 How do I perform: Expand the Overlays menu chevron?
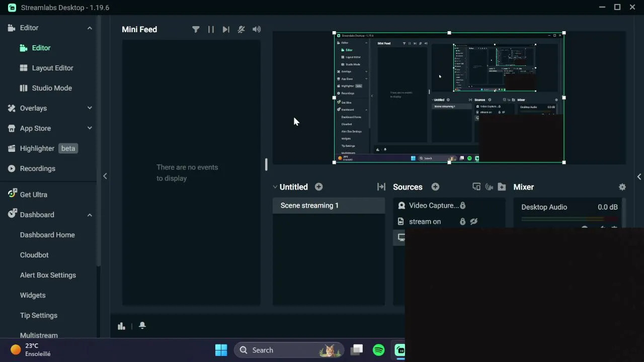click(x=90, y=108)
